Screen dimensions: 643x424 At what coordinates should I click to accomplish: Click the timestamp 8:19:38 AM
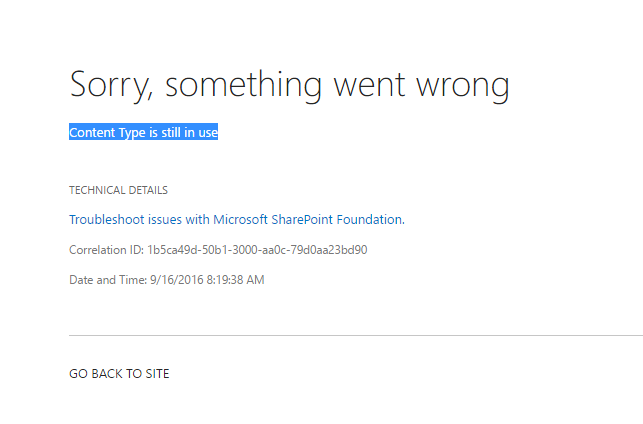235,280
